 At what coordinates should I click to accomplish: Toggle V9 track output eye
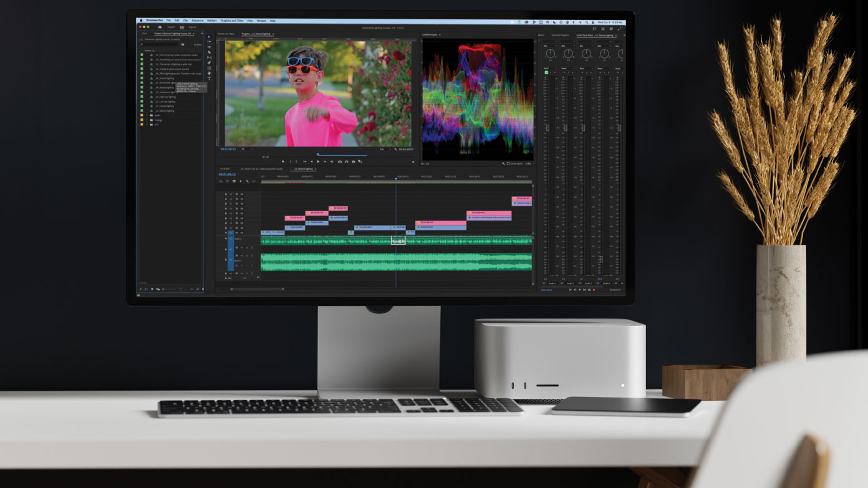coord(242,194)
